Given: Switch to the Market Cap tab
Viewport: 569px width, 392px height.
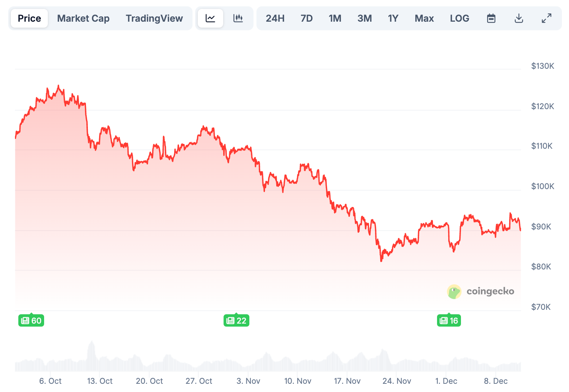Looking at the screenshot, I should (83, 18).
